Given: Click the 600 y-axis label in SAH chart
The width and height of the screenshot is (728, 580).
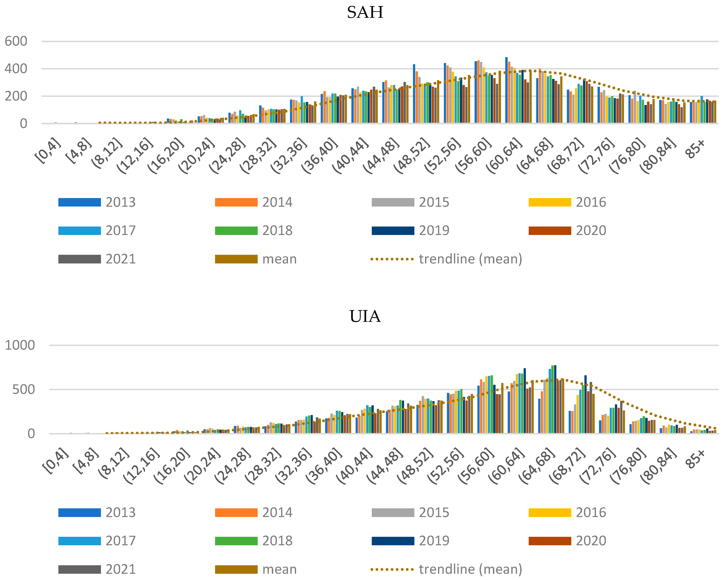Looking at the screenshot, I should (x=16, y=41).
